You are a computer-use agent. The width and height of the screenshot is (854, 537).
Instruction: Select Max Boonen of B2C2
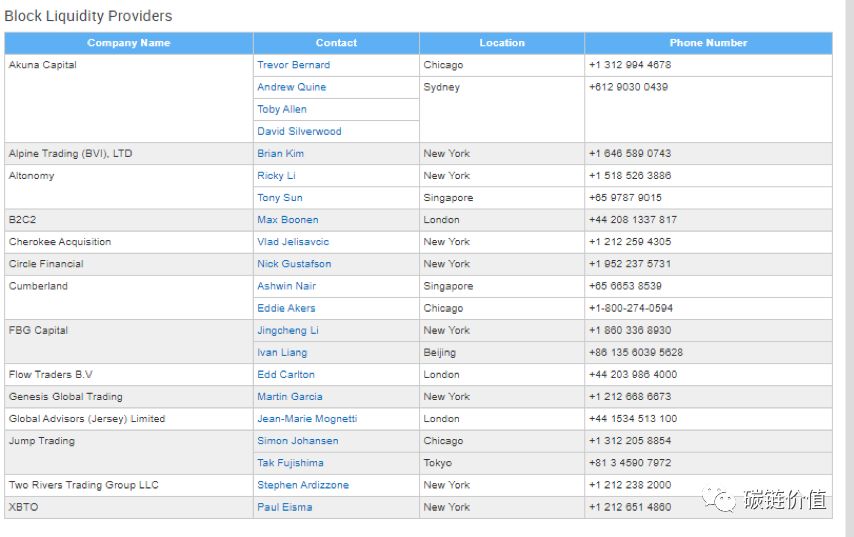point(288,220)
